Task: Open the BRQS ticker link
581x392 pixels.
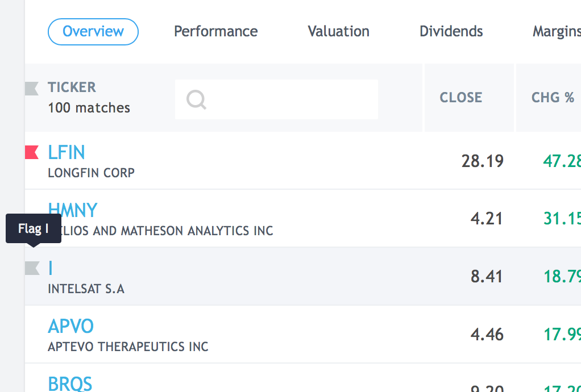Action: click(70, 384)
